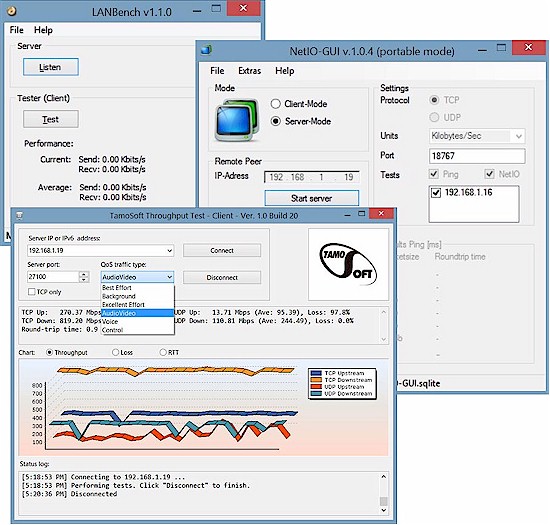Click the Test button in LANBench

(51, 119)
